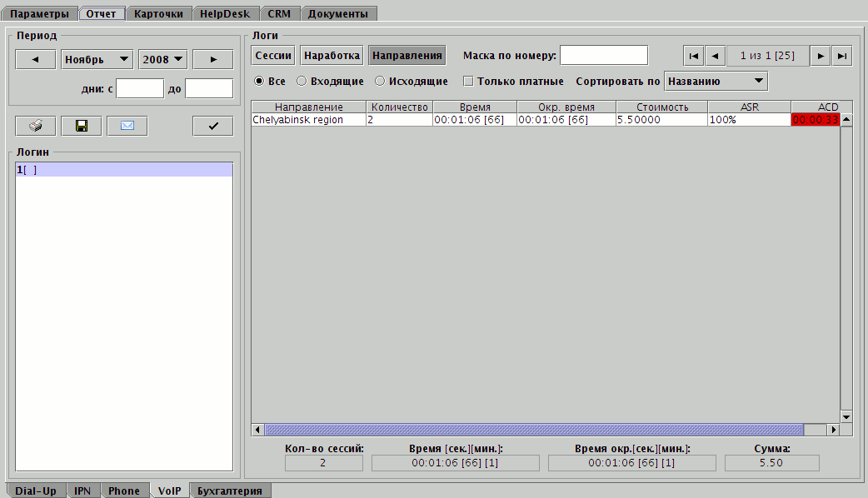Jump to last log page
This screenshot has height=498, width=868.
(842, 56)
